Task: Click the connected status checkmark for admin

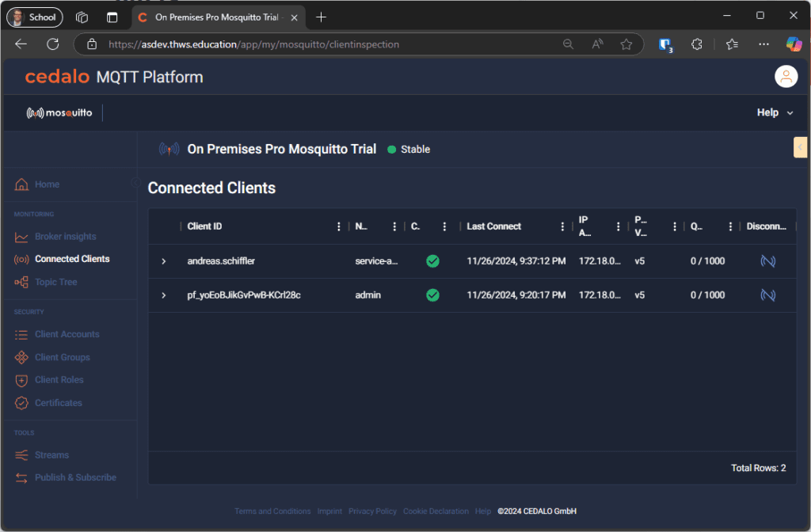Action: pos(432,294)
